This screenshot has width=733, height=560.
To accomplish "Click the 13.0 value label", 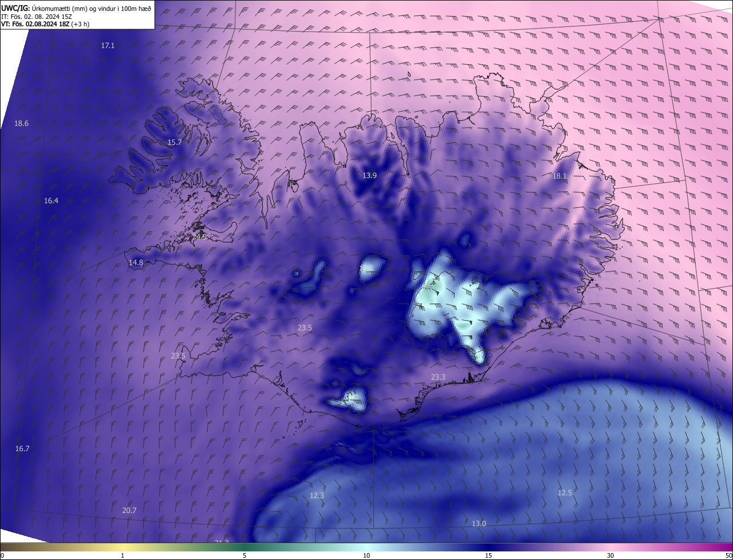I will [x=479, y=523].
